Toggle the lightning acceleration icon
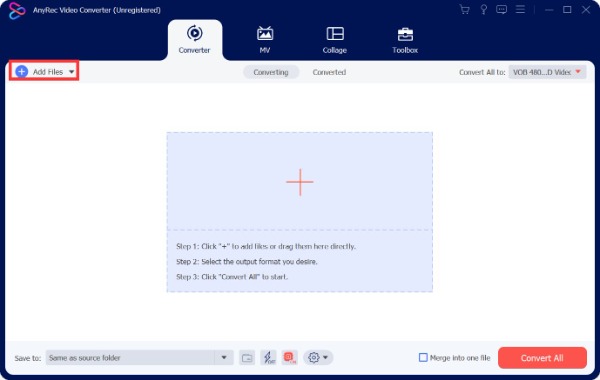Image resolution: width=600 pixels, height=380 pixels. pyautogui.click(x=268, y=358)
